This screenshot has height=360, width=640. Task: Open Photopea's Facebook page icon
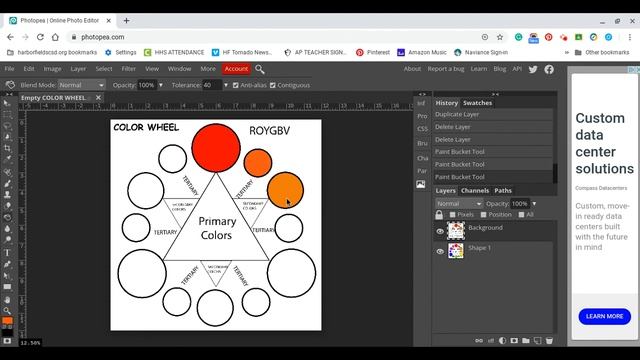[x=549, y=69]
